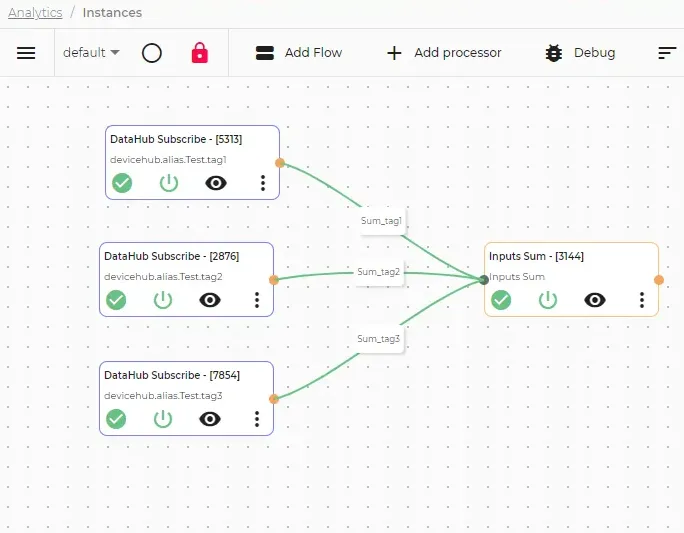
Task: Click devicehub.alias.Test.tag3 text
Action: pyautogui.click(x=163, y=396)
